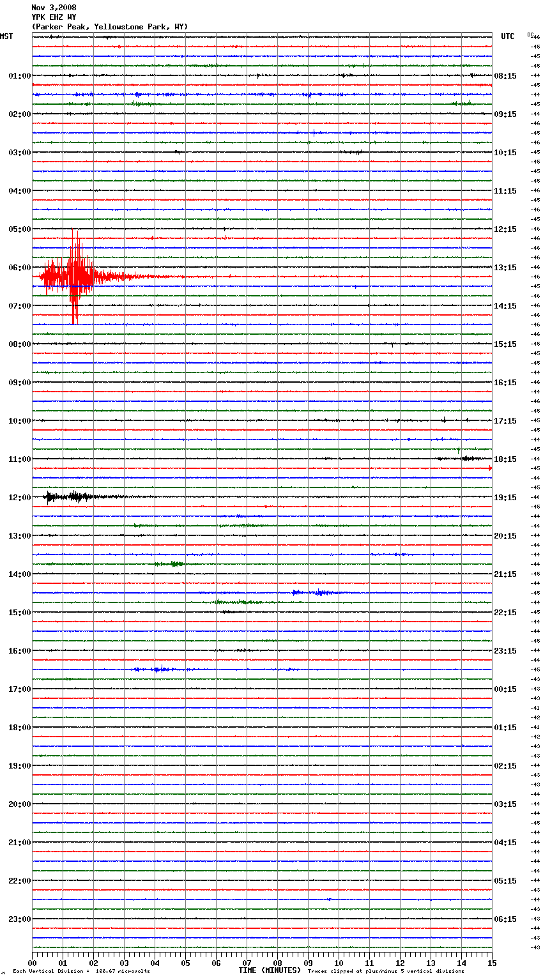
Task: Select the 01:00 MST time label
Action: pos(19,76)
